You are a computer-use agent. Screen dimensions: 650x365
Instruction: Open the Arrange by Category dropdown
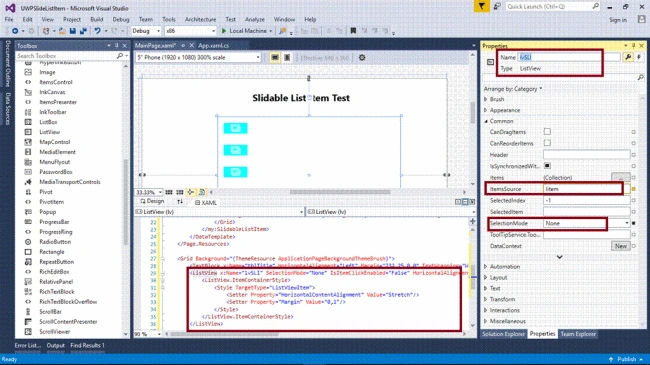[x=513, y=89]
